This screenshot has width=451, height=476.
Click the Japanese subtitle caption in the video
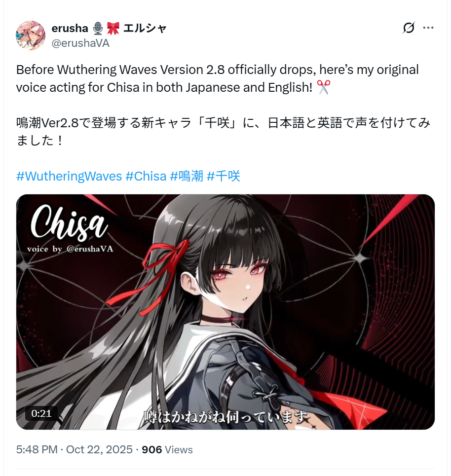(225, 417)
